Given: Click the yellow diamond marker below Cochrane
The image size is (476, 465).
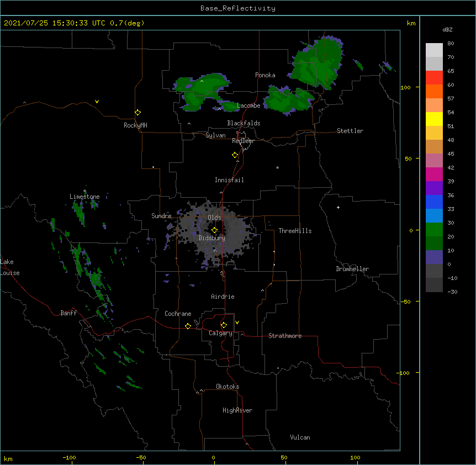Looking at the screenshot, I should [x=188, y=326].
